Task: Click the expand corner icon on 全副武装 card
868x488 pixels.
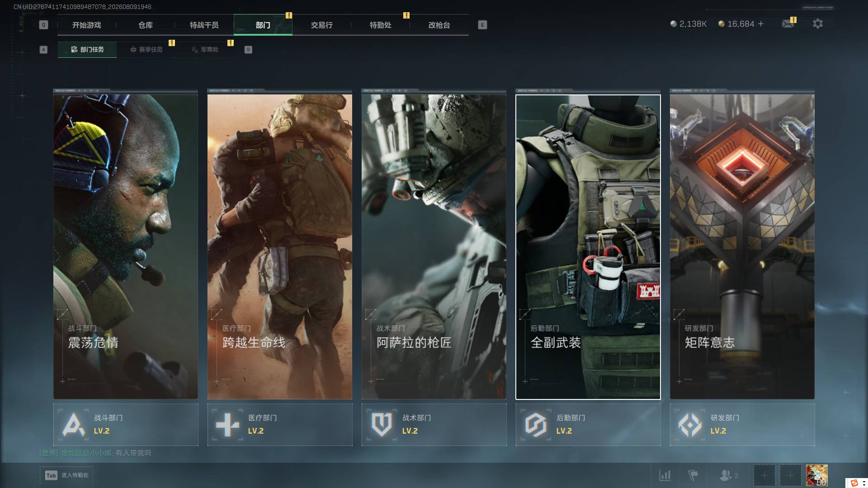Action: (x=525, y=314)
